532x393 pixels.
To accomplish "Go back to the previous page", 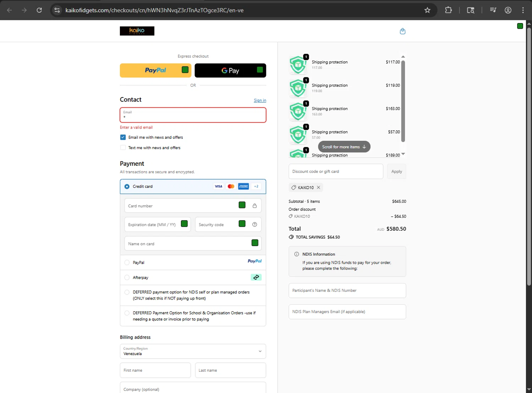I will tap(10, 10).
